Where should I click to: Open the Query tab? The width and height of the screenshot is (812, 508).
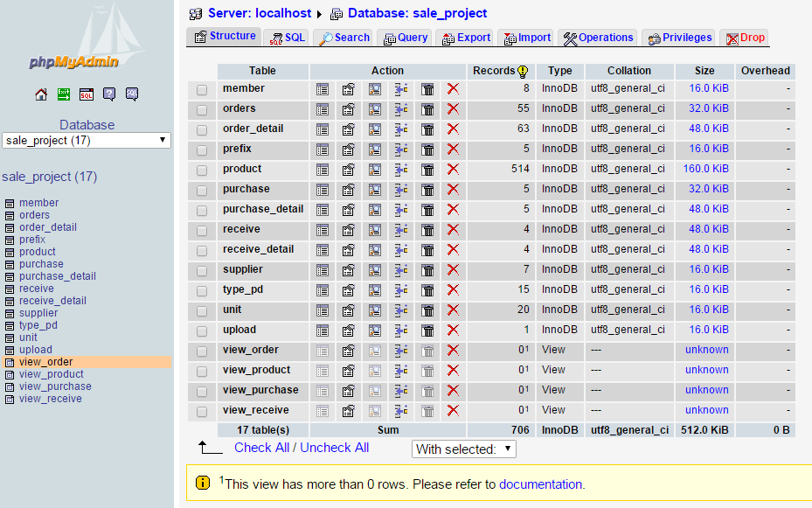(405, 38)
